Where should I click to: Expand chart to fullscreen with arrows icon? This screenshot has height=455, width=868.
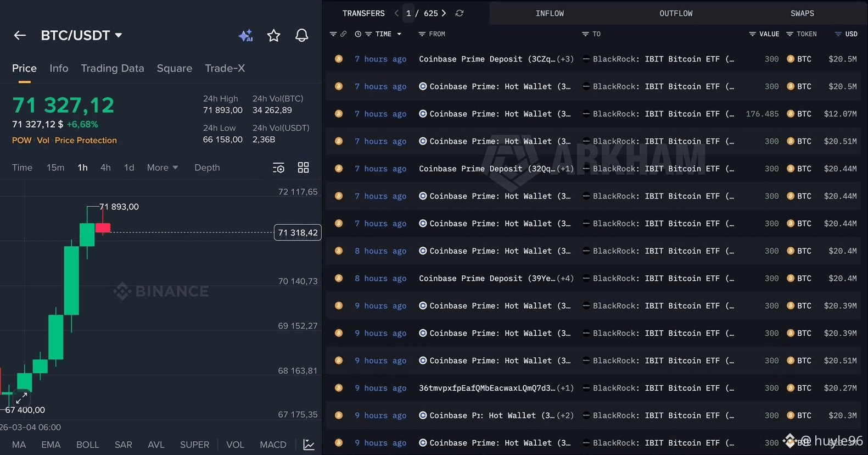pos(21,397)
